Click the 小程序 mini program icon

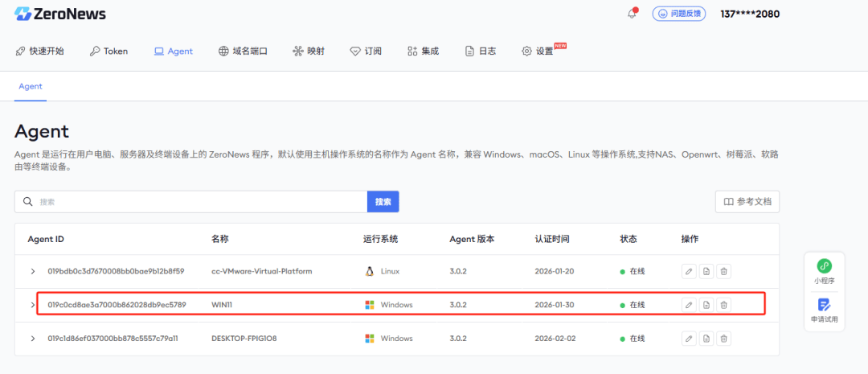point(824,271)
